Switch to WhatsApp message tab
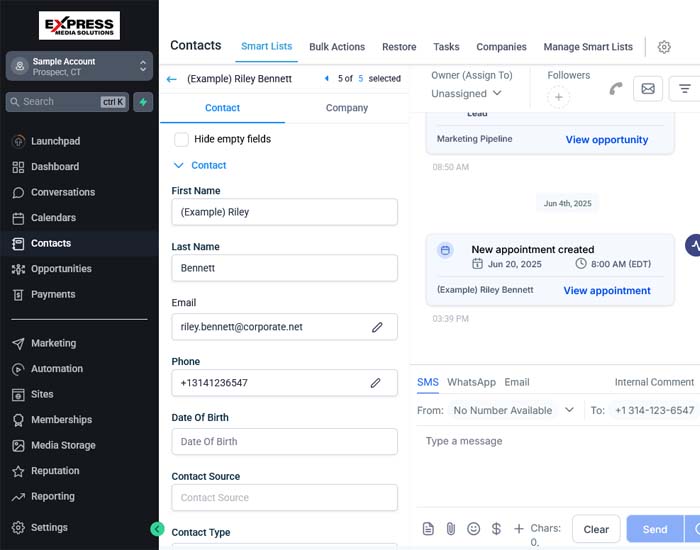Image resolution: width=700 pixels, height=550 pixels. 471,382
